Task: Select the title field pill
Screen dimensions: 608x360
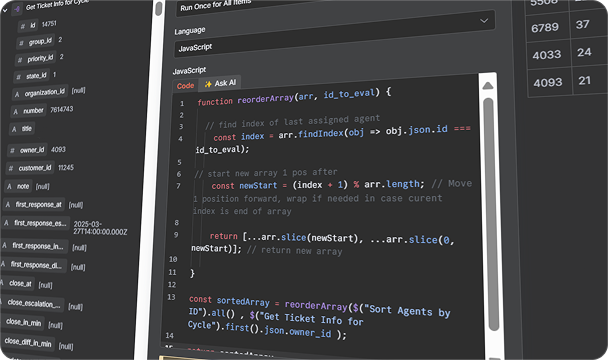Action: coord(22,129)
